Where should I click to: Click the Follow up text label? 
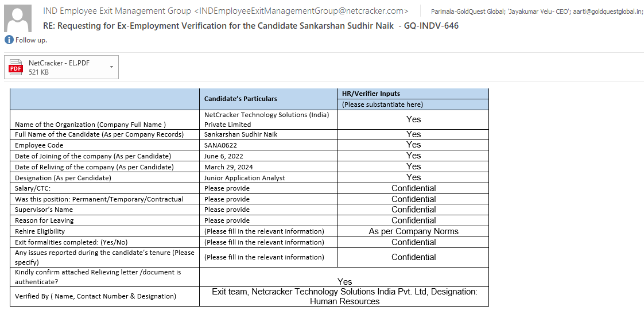pos(31,40)
